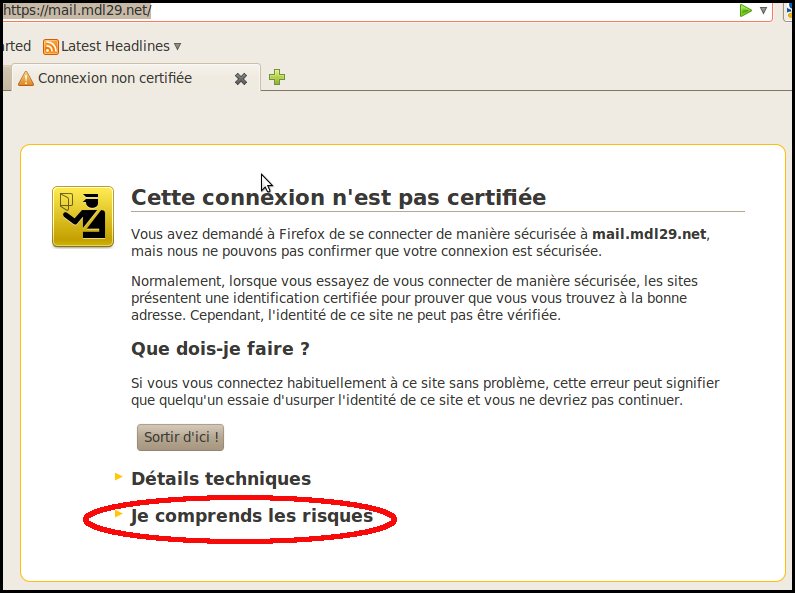Click the Je comprends les risques label

point(251,516)
